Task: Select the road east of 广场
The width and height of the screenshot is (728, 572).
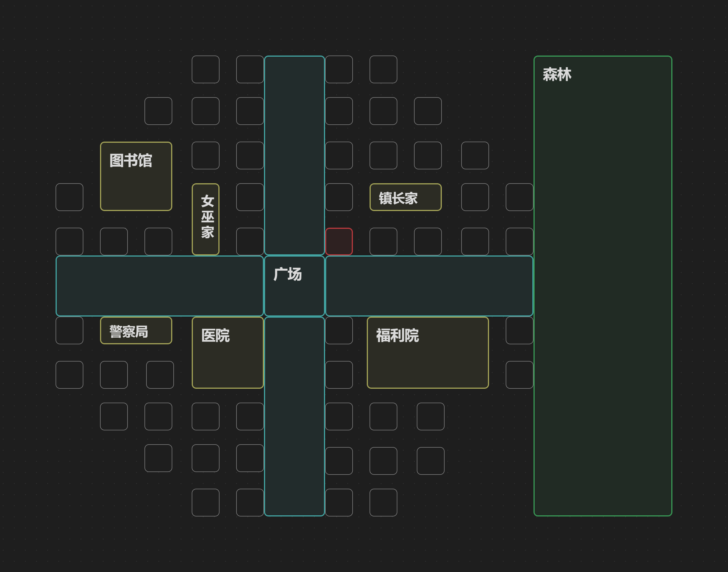Action: pyautogui.click(x=429, y=286)
